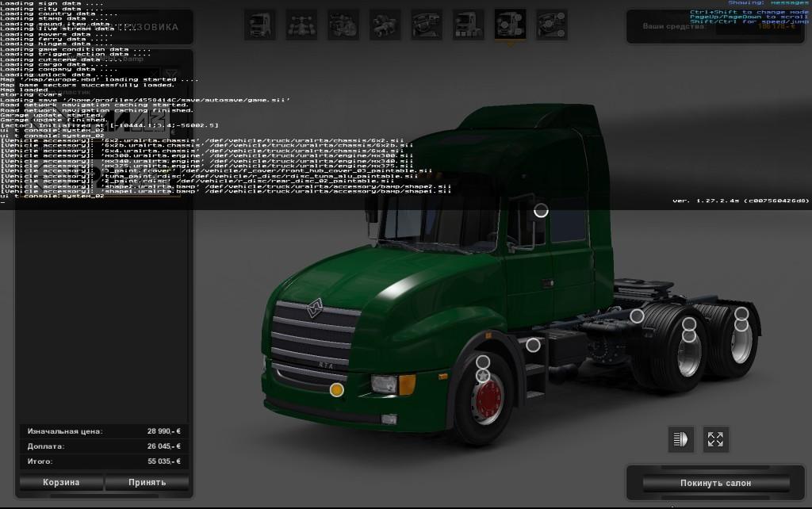Select the yellow front bumper hotspot

336,389
